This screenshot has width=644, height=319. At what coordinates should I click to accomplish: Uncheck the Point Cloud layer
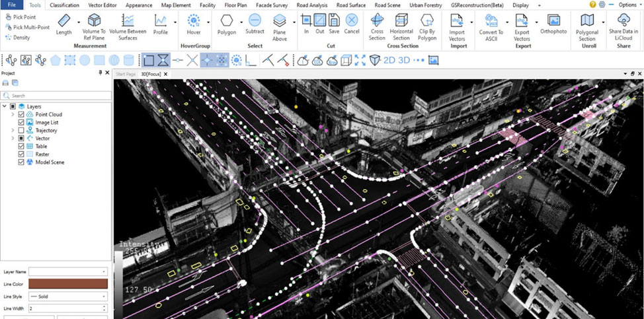click(x=22, y=114)
